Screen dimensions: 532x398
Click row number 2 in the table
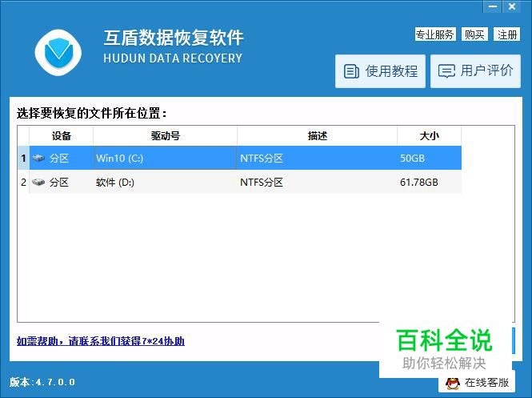(23, 182)
